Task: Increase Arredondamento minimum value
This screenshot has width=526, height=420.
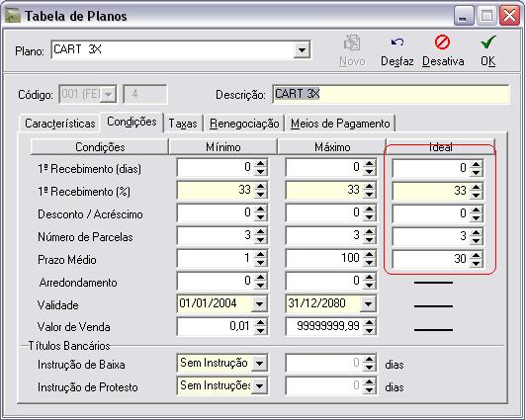Action: (260, 278)
